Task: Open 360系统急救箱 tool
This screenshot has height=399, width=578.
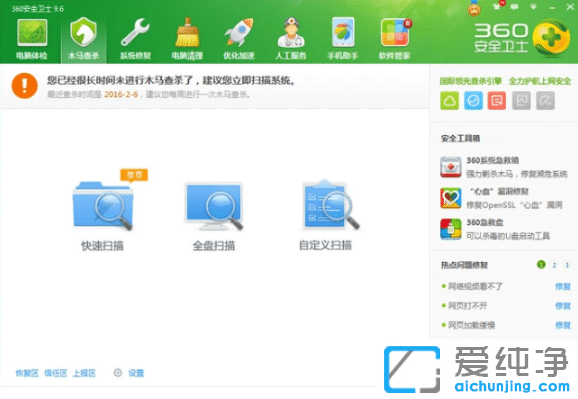Action: click(x=504, y=167)
